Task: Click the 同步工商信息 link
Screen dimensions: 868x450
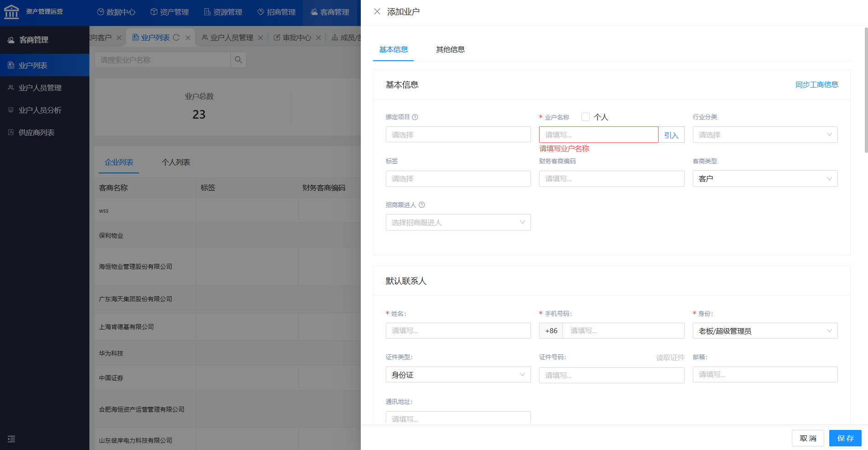Action: [816, 84]
